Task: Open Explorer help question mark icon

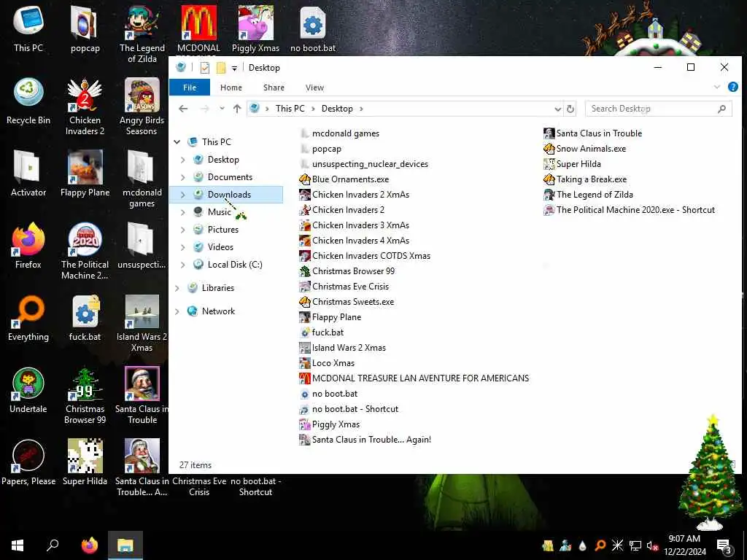Action: [x=732, y=87]
